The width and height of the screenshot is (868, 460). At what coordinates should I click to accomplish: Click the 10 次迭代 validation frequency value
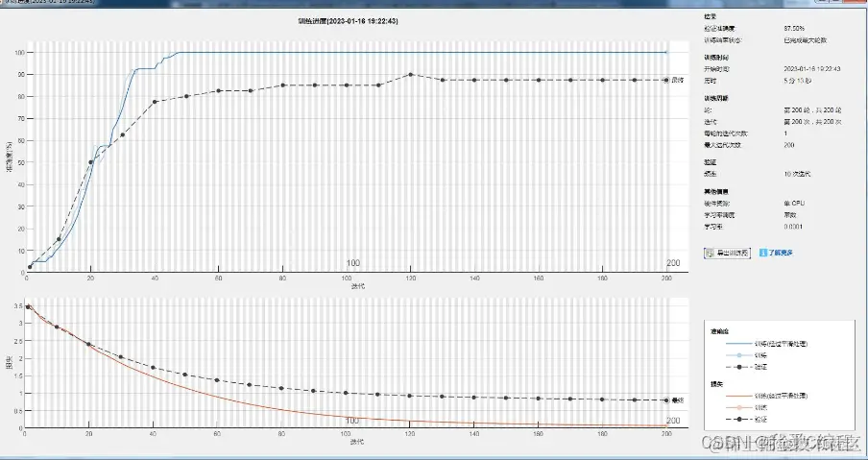point(797,174)
